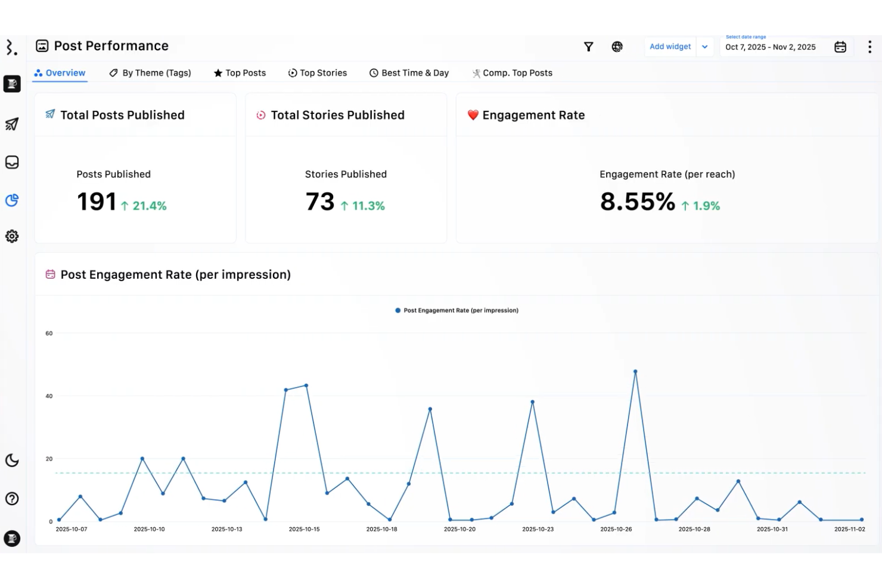Image resolution: width=882 pixels, height=588 pixels.
Task: Open the calendar icon beside the date range
Action: click(840, 46)
